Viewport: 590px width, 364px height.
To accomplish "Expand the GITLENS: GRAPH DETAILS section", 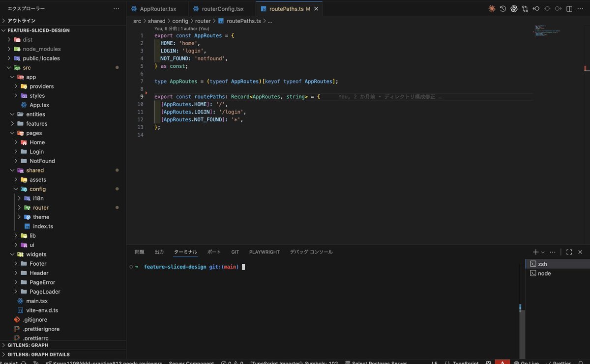I will (x=38, y=354).
